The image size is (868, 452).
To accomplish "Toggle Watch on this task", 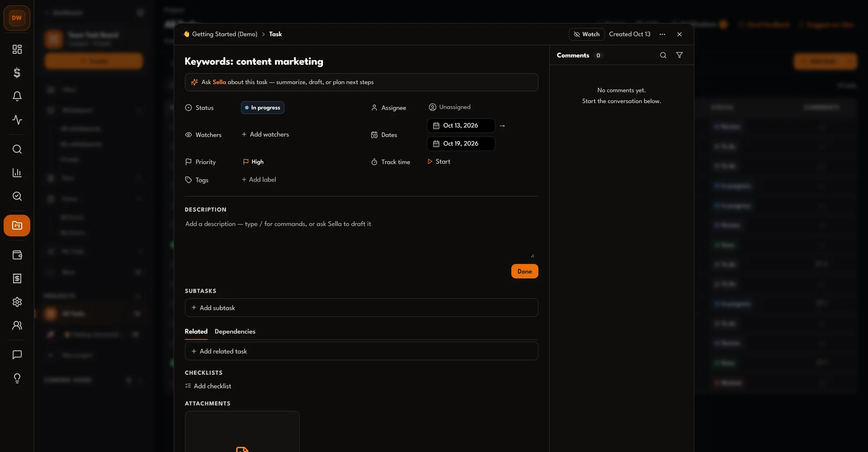I will click(x=587, y=34).
